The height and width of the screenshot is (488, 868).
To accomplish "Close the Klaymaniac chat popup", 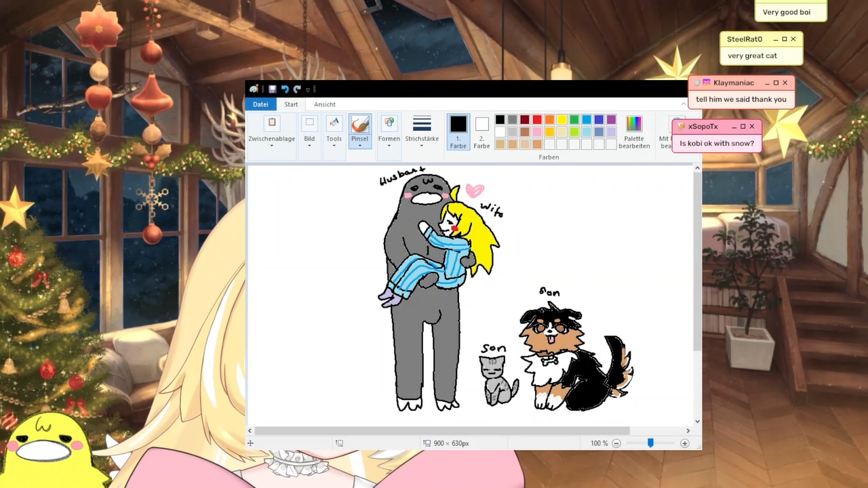I will point(785,83).
